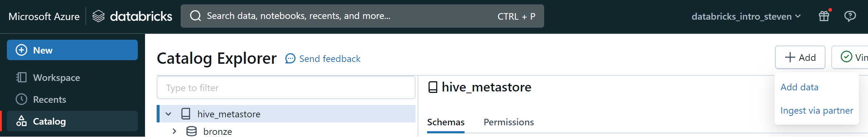Click the Workspace sidebar icon

(x=21, y=77)
